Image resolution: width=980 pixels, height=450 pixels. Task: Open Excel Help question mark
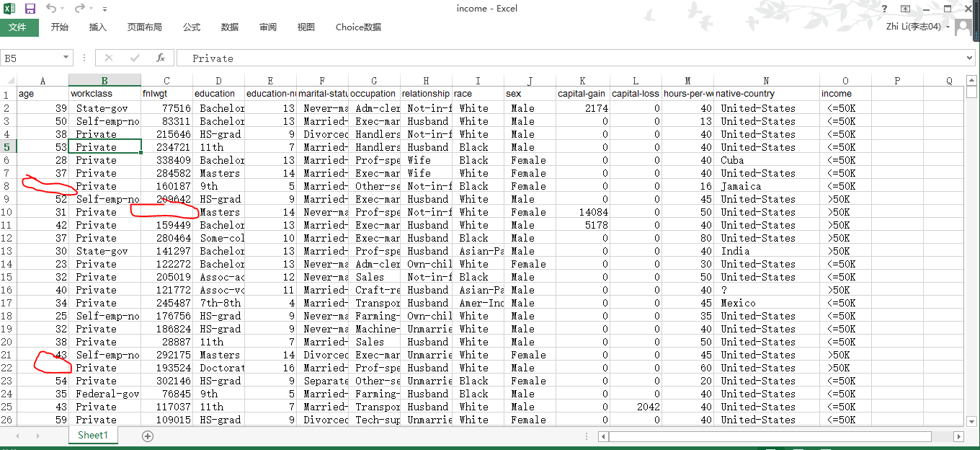(x=885, y=9)
